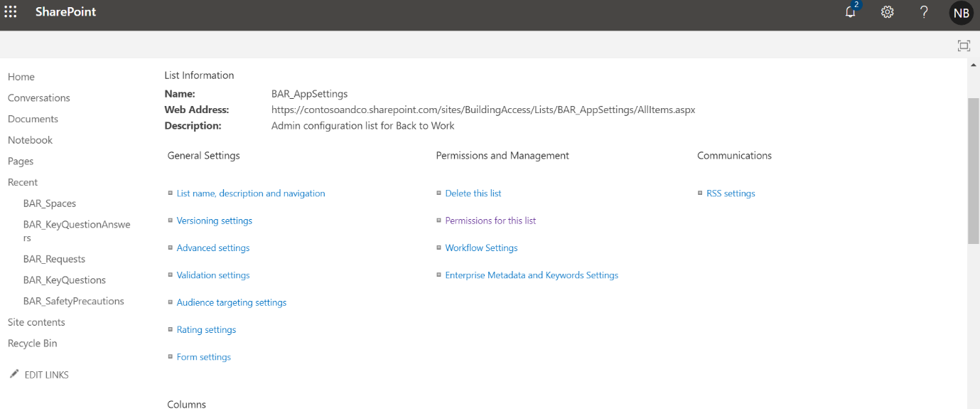
Task: Open the BAR_Requests list
Action: [x=54, y=259]
